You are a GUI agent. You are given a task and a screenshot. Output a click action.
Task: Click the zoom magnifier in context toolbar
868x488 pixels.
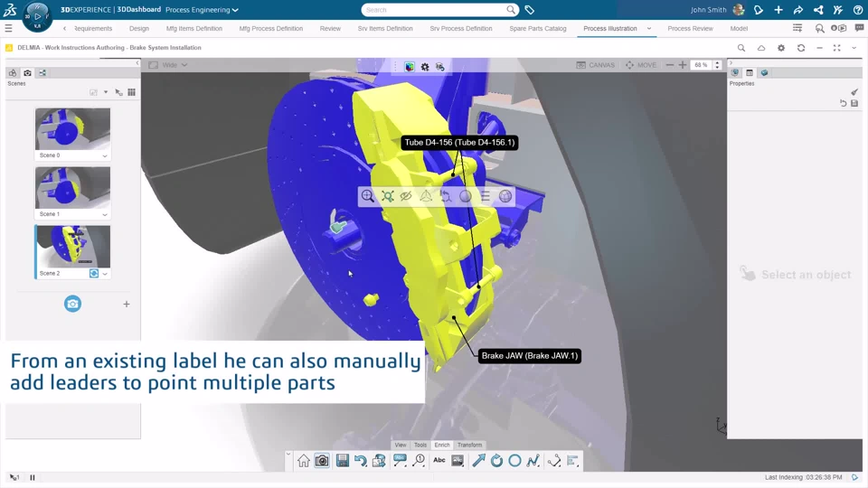pyautogui.click(x=368, y=196)
